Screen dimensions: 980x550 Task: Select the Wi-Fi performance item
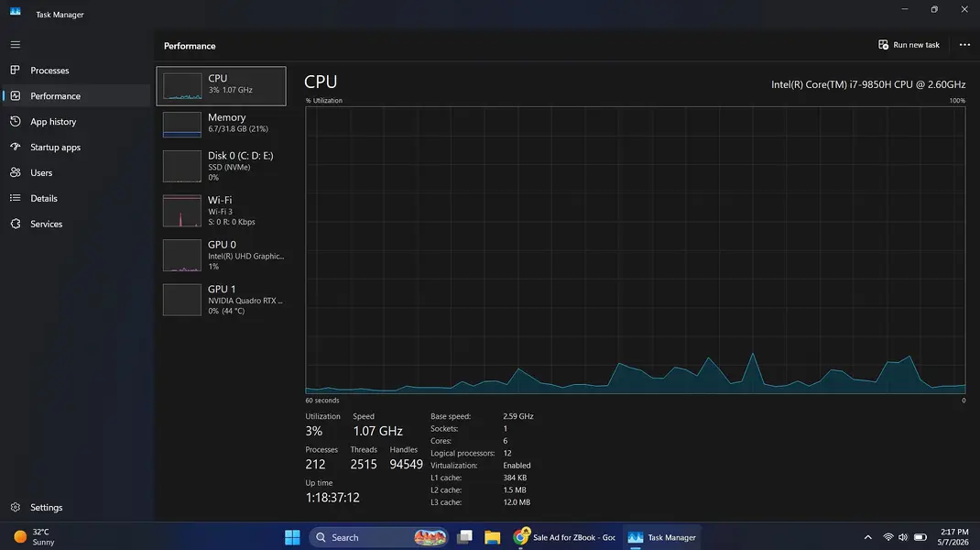click(x=222, y=210)
